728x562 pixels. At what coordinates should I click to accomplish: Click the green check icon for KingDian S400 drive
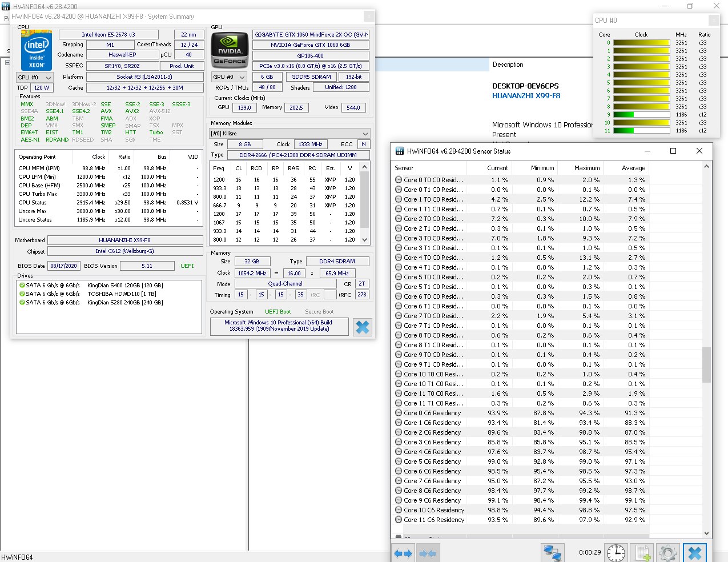22,285
